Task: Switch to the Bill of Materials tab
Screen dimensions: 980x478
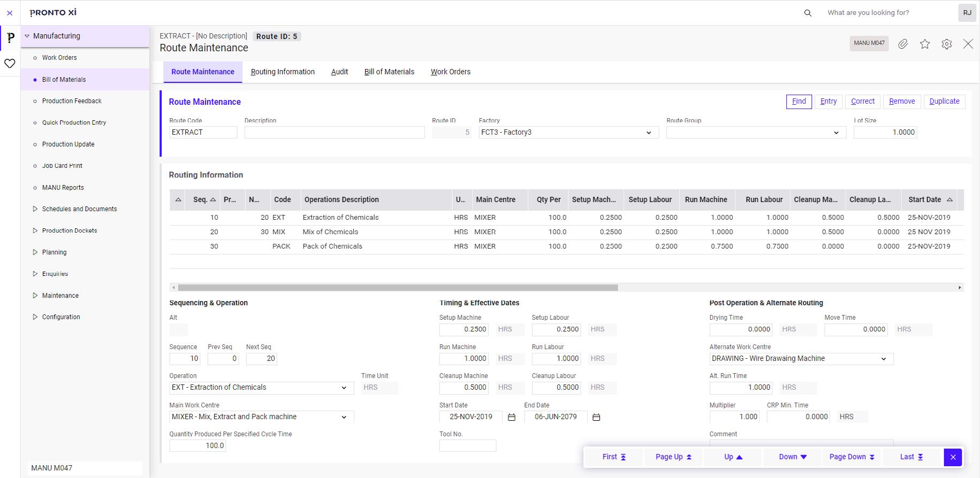Action: pos(389,72)
